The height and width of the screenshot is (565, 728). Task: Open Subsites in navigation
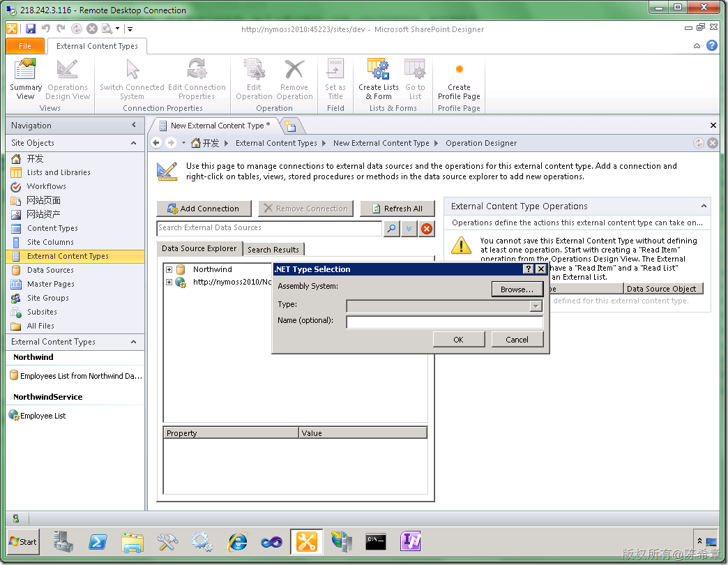click(42, 312)
